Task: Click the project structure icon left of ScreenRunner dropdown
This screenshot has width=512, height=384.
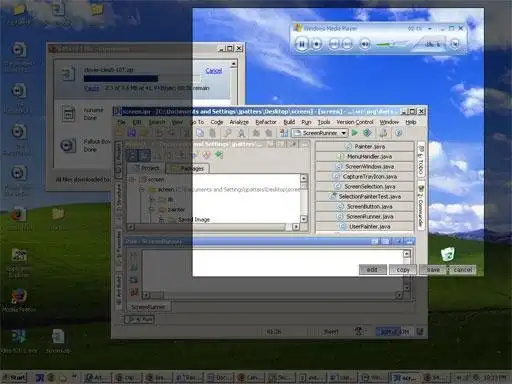Action: [284, 133]
